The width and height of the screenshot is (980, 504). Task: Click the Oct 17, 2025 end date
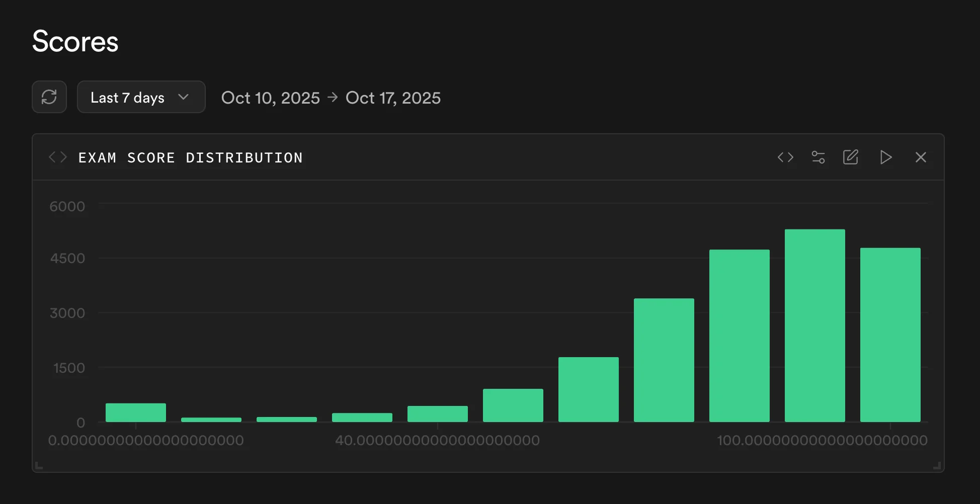click(393, 98)
